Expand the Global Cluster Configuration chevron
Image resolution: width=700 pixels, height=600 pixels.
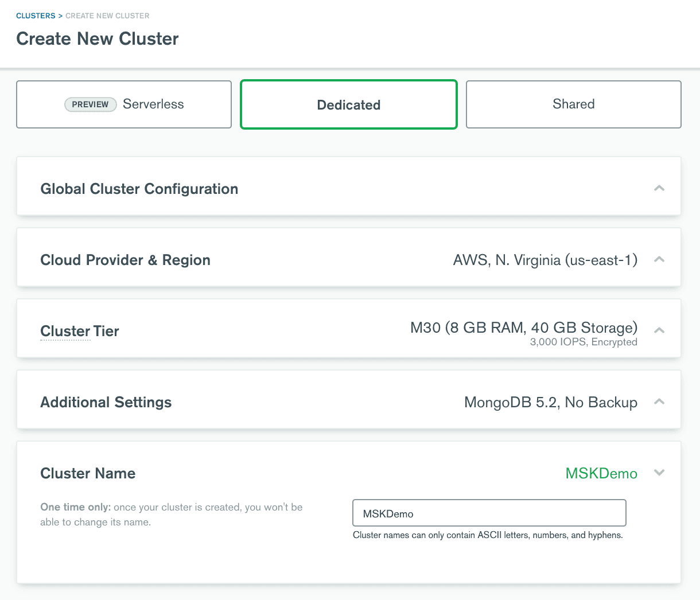click(659, 188)
